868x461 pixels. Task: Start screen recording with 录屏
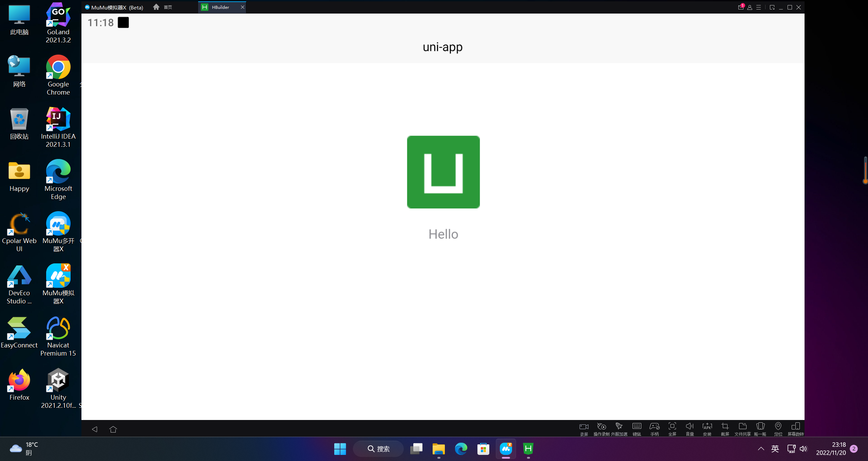pos(584,429)
